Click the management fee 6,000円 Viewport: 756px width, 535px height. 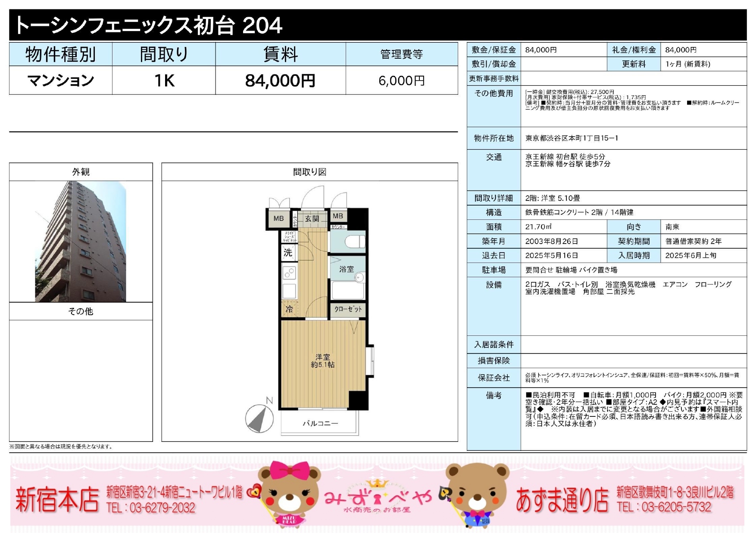(x=402, y=81)
